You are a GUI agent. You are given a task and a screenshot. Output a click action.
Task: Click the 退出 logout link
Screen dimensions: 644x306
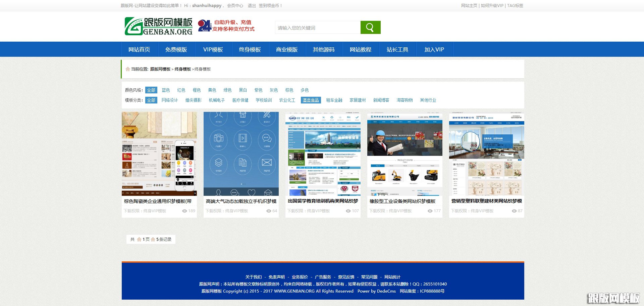pyautogui.click(x=251, y=6)
